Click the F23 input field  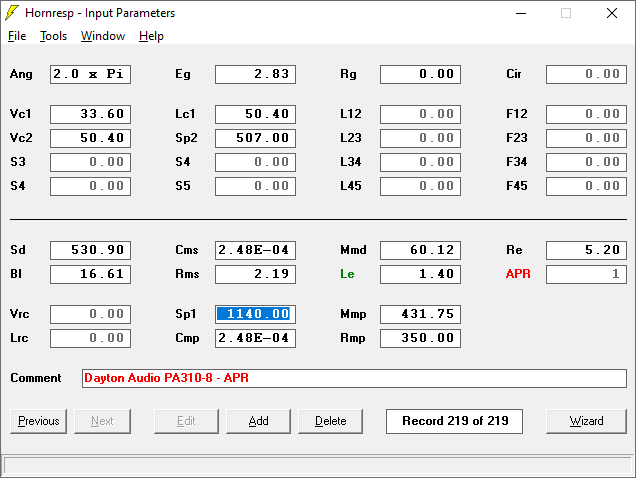[x=586, y=138]
